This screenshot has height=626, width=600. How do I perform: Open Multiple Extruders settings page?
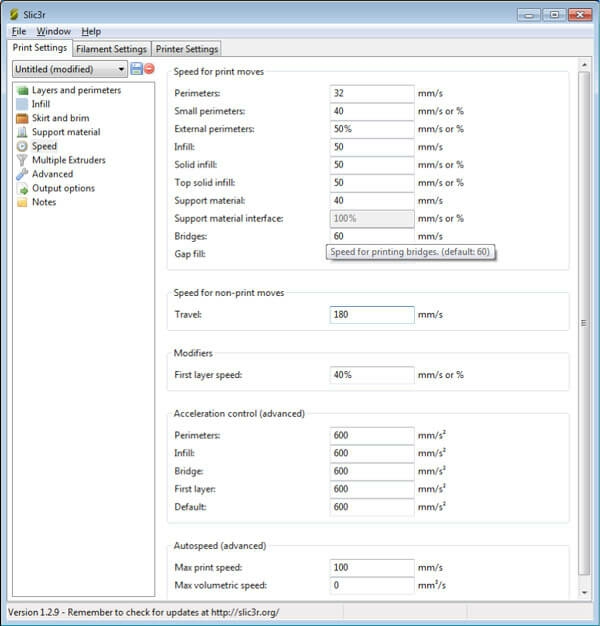pyautogui.click(x=68, y=160)
